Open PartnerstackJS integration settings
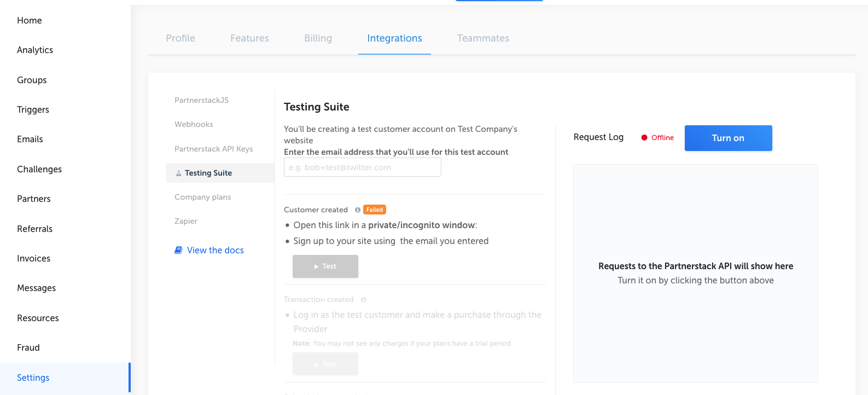Screen dimensions: 868x395 coord(202,100)
